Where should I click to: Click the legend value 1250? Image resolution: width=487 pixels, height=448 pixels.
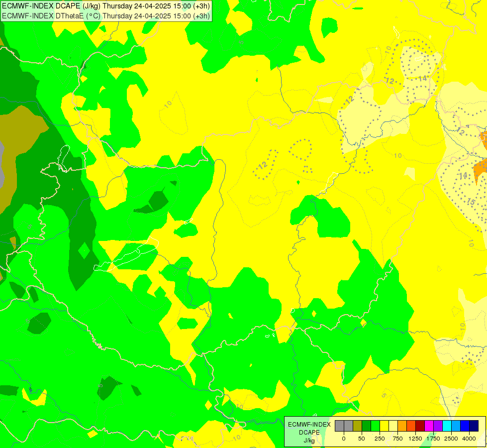[415, 439]
